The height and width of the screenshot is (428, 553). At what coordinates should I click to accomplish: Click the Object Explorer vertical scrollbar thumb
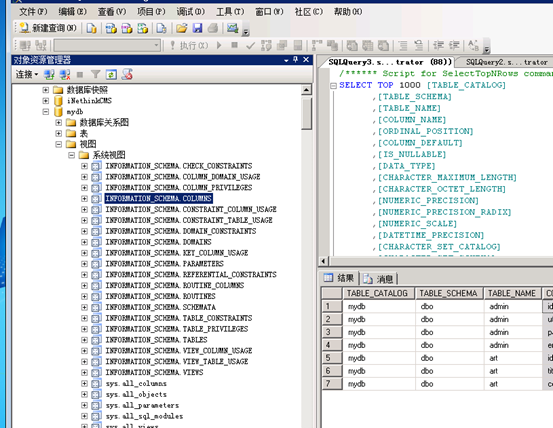point(306,114)
